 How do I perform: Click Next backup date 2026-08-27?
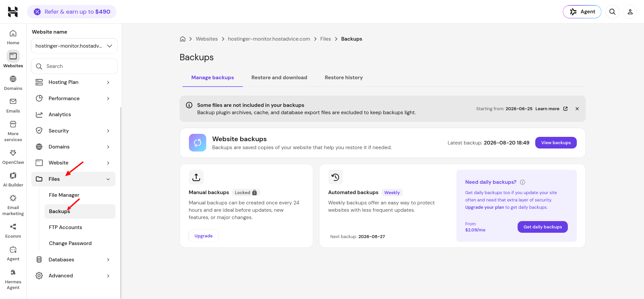pos(372,237)
